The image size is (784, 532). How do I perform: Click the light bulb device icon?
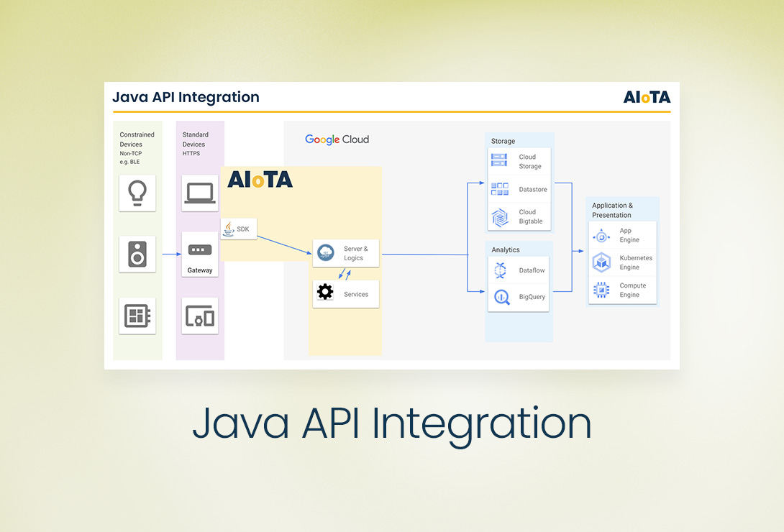[x=137, y=193]
